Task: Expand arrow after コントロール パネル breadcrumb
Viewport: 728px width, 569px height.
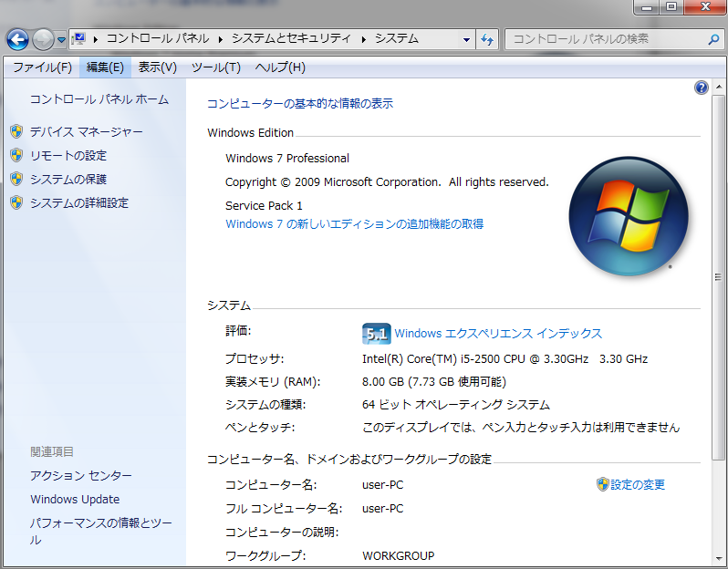Action: [221, 39]
